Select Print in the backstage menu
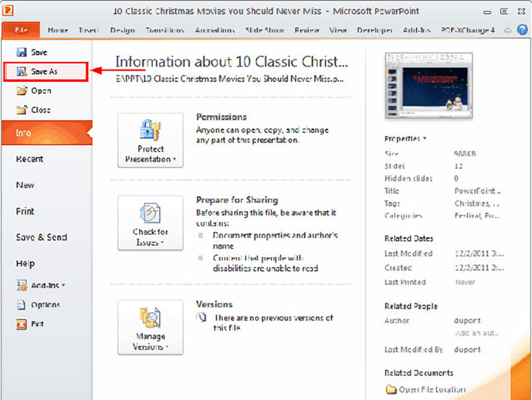 pos(25,211)
